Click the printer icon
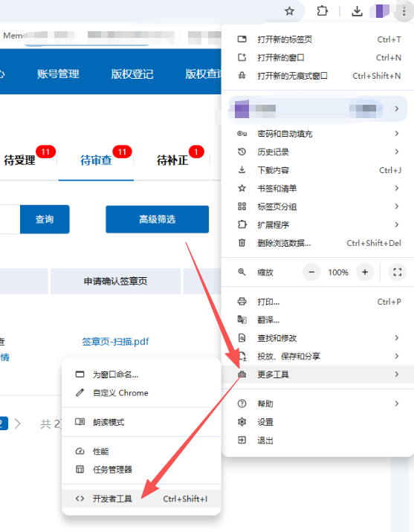Image resolution: width=414 pixels, height=532 pixels. 242,301
